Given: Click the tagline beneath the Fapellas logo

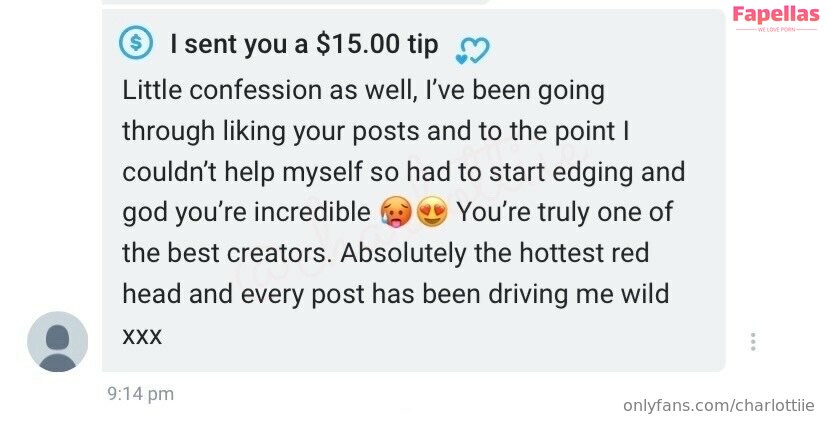Looking at the screenshot, I should click(775, 31).
